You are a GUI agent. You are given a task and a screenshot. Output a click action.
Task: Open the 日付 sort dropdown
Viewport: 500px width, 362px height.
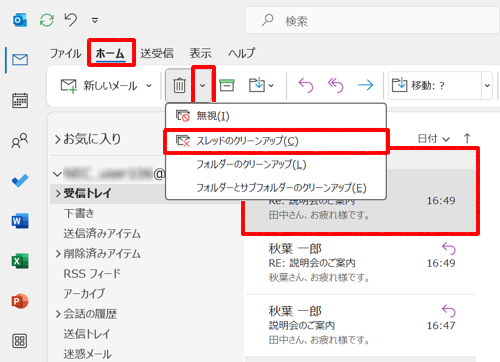click(x=434, y=138)
